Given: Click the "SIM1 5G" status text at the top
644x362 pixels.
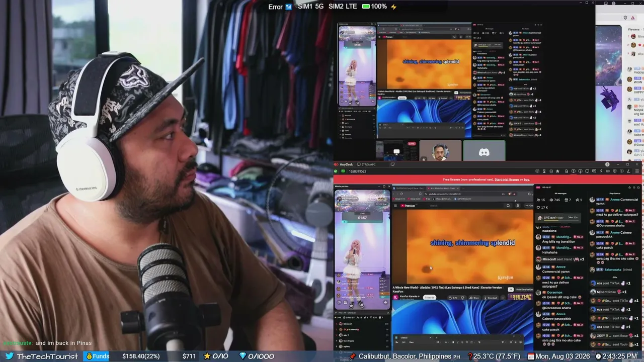Looking at the screenshot, I should (x=310, y=7).
